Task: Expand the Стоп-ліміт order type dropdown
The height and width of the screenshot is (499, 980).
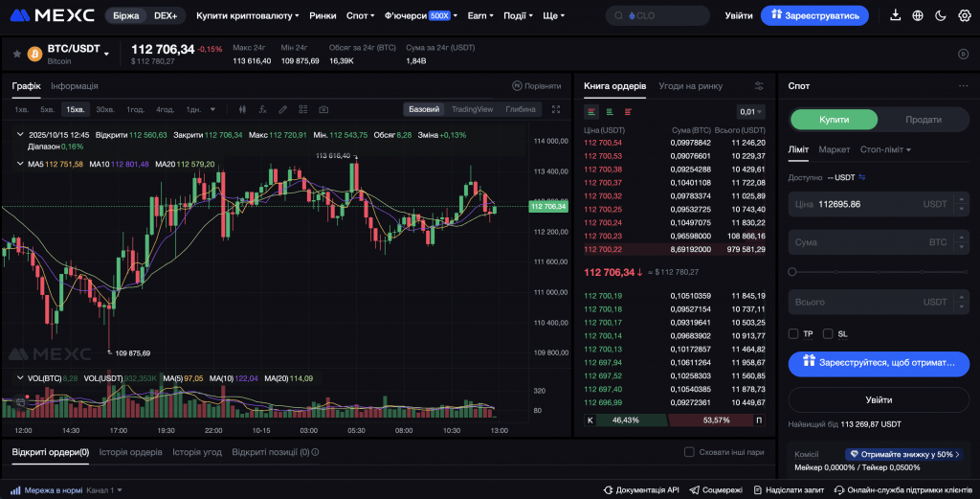Action: 885,149
